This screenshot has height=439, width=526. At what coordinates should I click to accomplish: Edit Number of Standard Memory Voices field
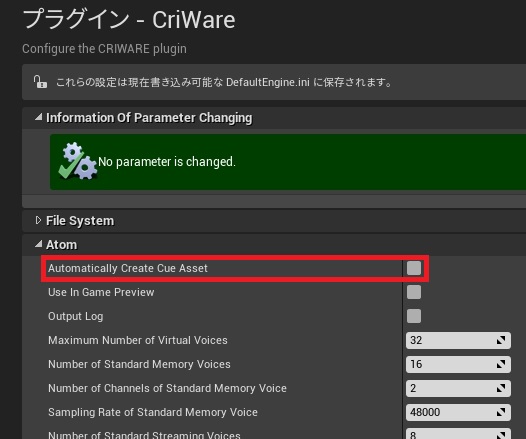[458, 364]
